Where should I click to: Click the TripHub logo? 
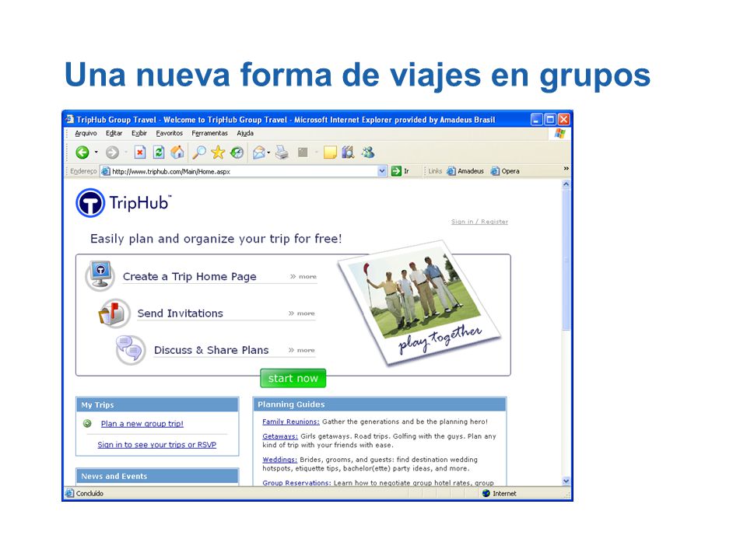124,203
